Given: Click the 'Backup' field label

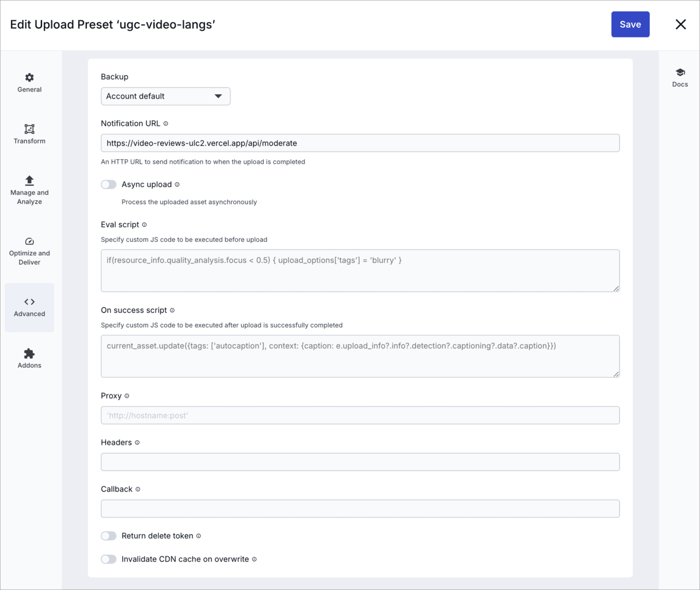Looking at the screenshot, I should (114, 77).
